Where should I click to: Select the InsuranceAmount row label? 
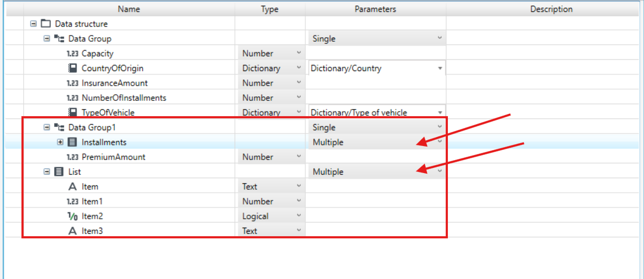click(x=114, y=83)
